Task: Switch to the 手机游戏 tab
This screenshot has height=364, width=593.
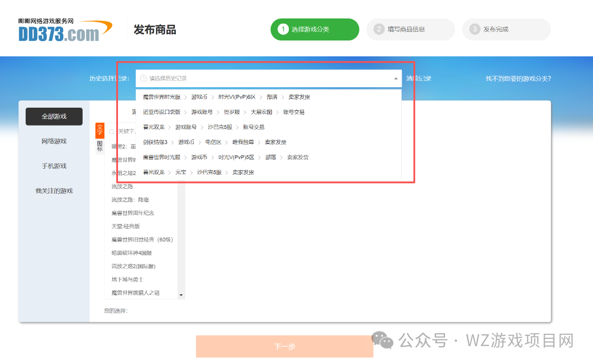Action: click(54, 166)
